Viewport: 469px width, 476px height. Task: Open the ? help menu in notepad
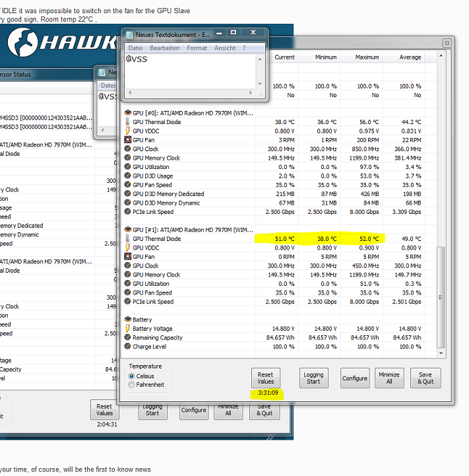pos(244,48)
